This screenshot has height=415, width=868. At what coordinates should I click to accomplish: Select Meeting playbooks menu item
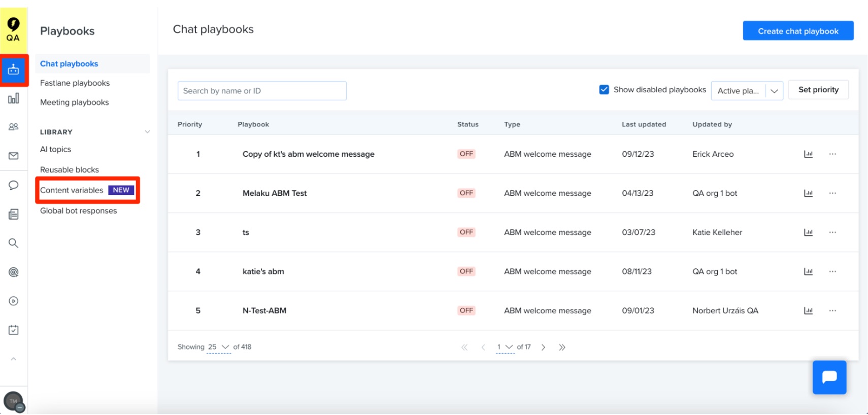[74, 102]
